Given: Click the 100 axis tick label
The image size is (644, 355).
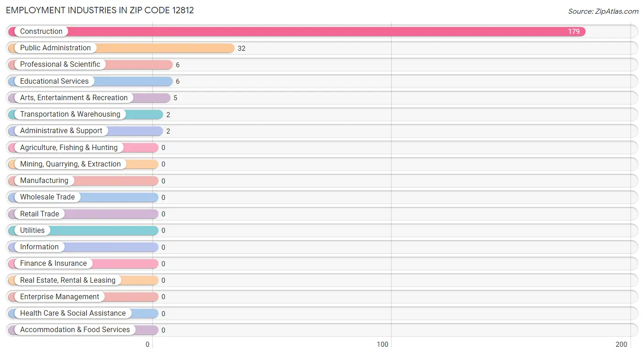Looking at the screenshot, I should (383, 344).
